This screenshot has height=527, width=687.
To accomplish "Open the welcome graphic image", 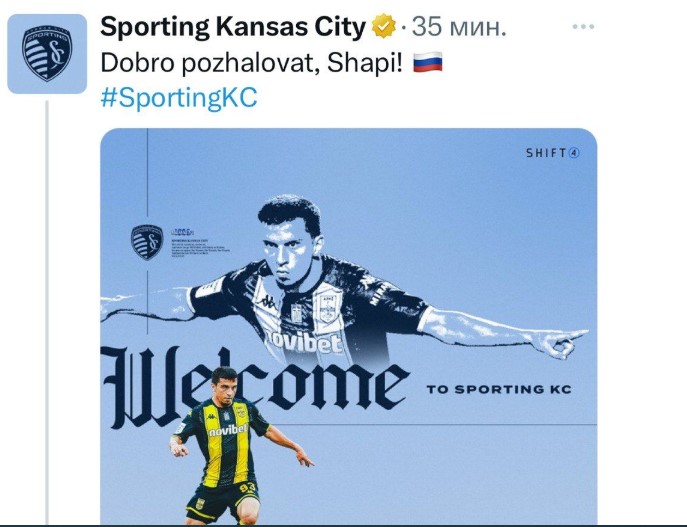I will click(349, 326).
